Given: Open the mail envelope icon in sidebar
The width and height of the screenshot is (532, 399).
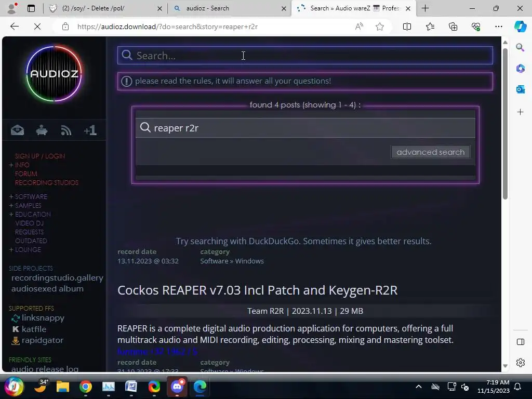Looking at the screenshot, I should pos(17,130).
